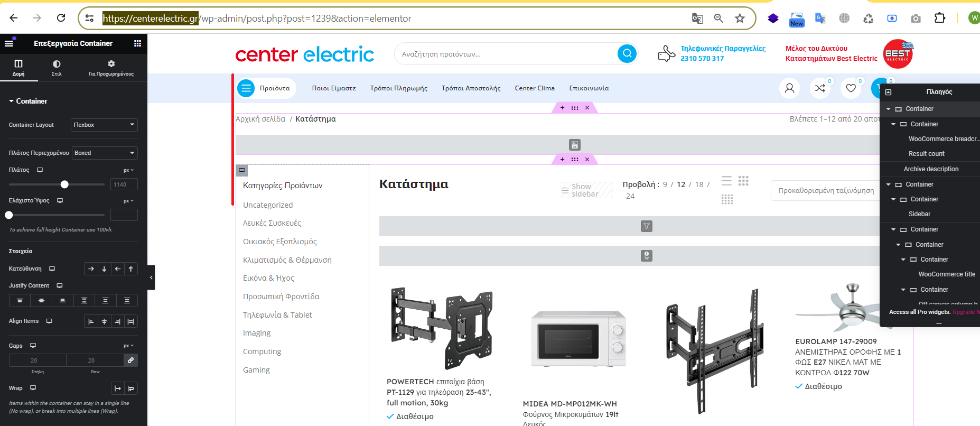The height and width of the screenshot is (426, 980).
Task: Click the blue product search button
Action: click(627, 53)
